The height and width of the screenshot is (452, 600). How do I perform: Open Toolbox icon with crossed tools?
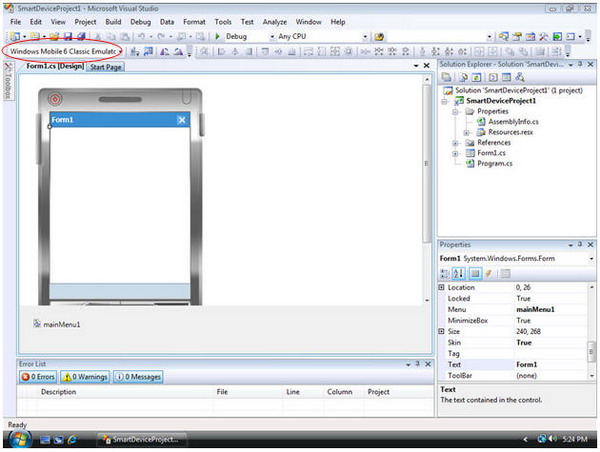[544, 37]
